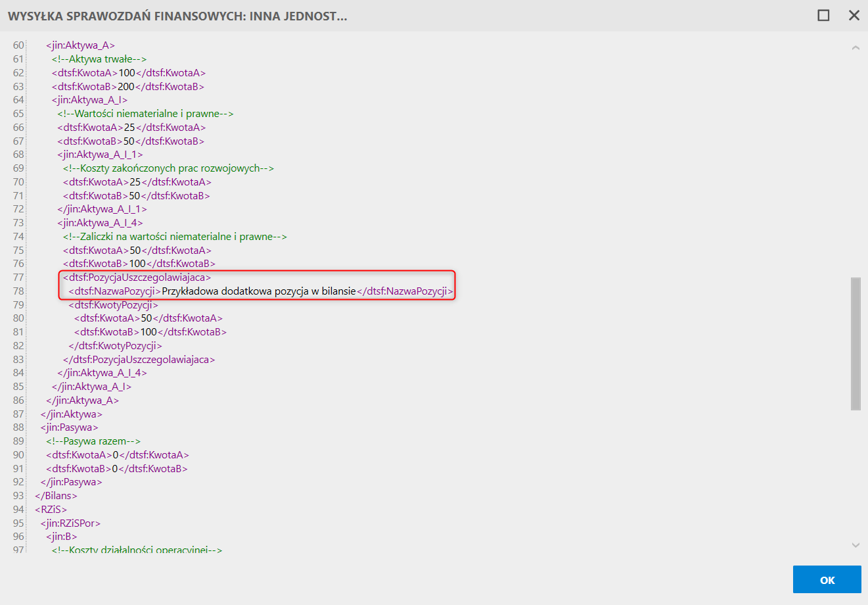
Task: Click the scroll up arrow
Action: tap(856, 47)
